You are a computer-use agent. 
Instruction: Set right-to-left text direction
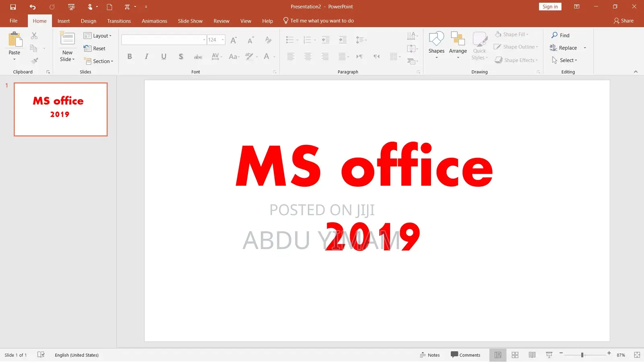[x=376, y=56]
